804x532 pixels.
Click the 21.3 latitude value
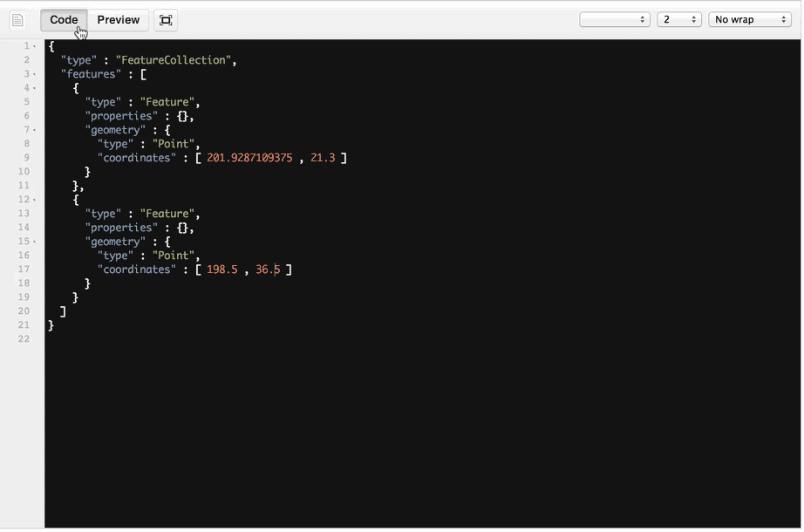[323, 158]
